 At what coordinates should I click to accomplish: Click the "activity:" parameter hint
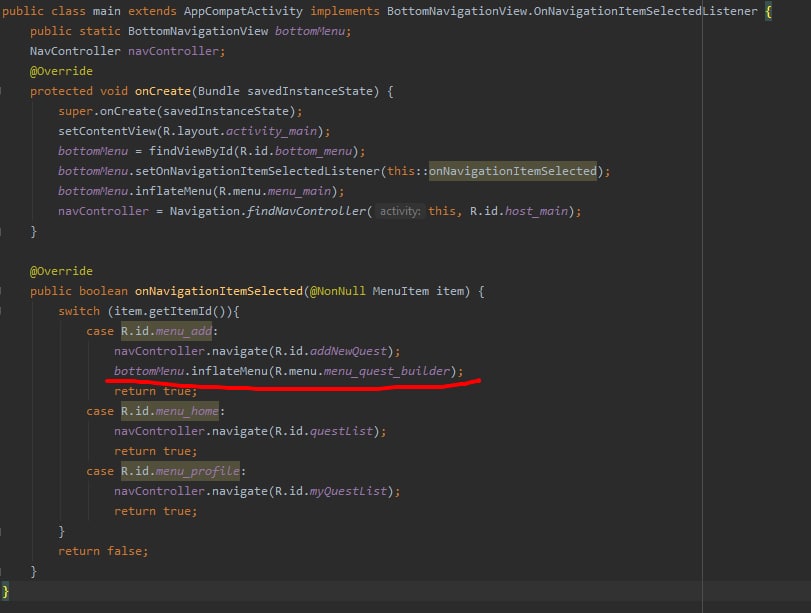[400, 211]
